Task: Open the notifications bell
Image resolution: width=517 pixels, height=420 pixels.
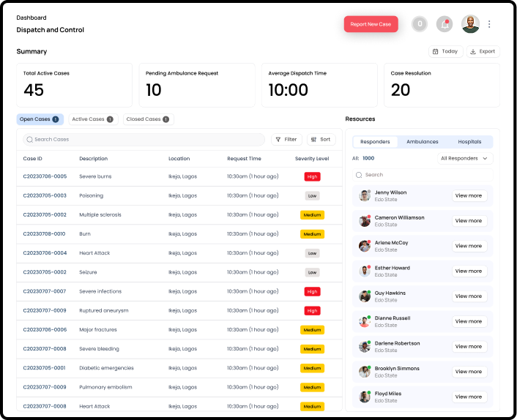Action: 444,24
